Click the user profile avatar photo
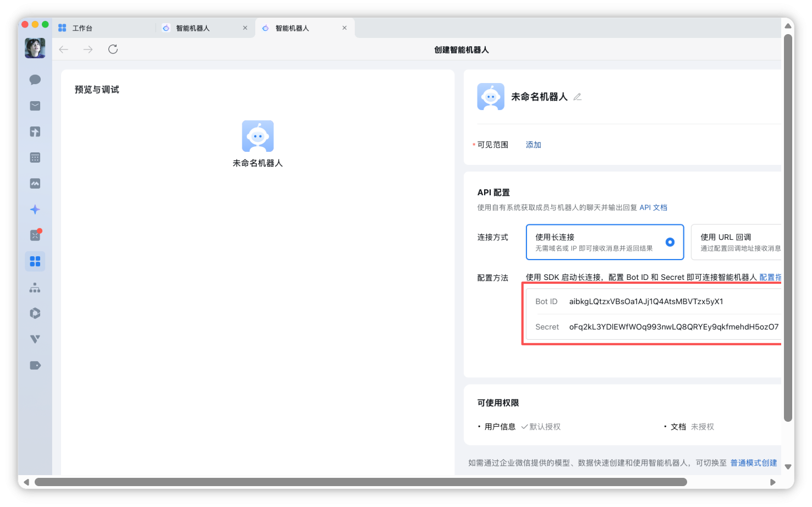This screenshot has height=507, width=812. tap(35, 48)
